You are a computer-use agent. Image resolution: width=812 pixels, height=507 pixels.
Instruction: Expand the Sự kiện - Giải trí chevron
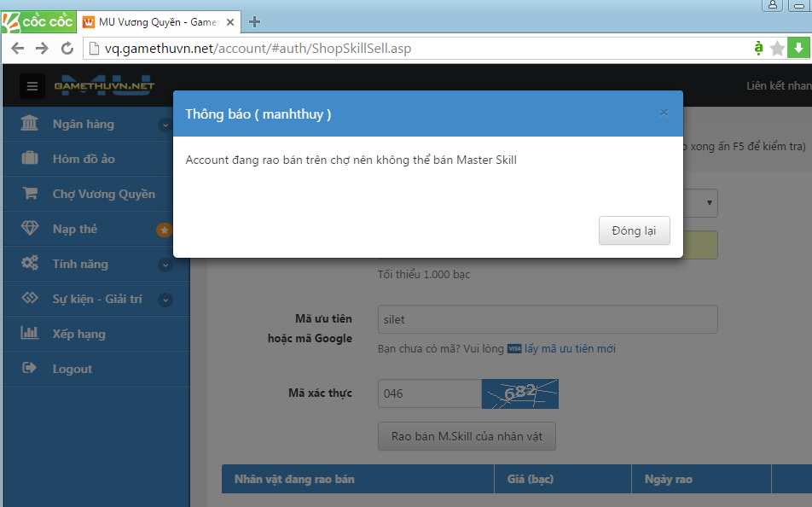coord(165,300)
